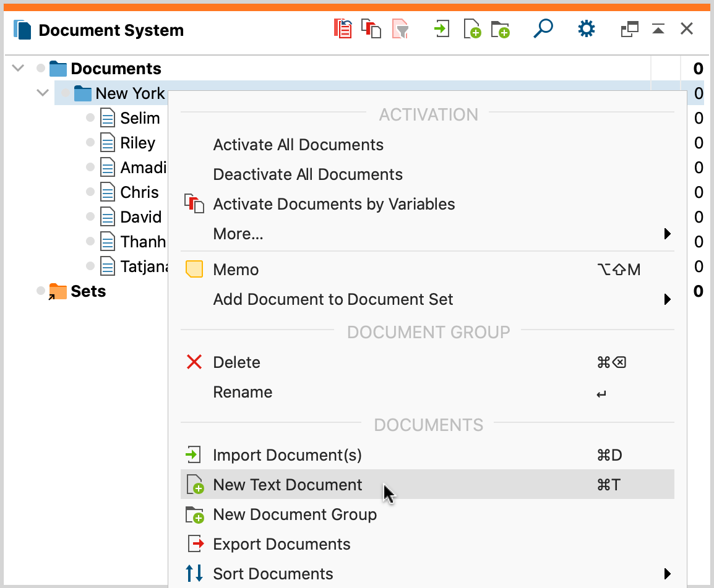Click the New Text Document toolbar icon

471,28
